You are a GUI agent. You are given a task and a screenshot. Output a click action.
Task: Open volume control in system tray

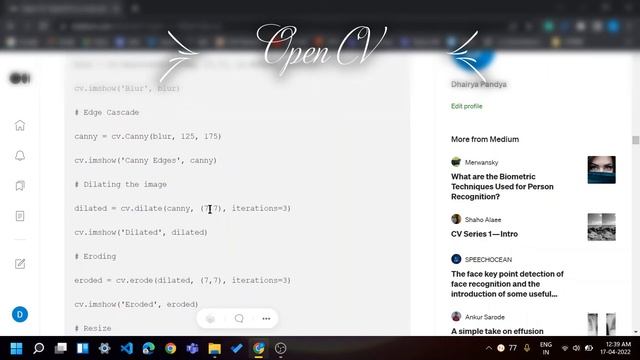coord(576,348)
